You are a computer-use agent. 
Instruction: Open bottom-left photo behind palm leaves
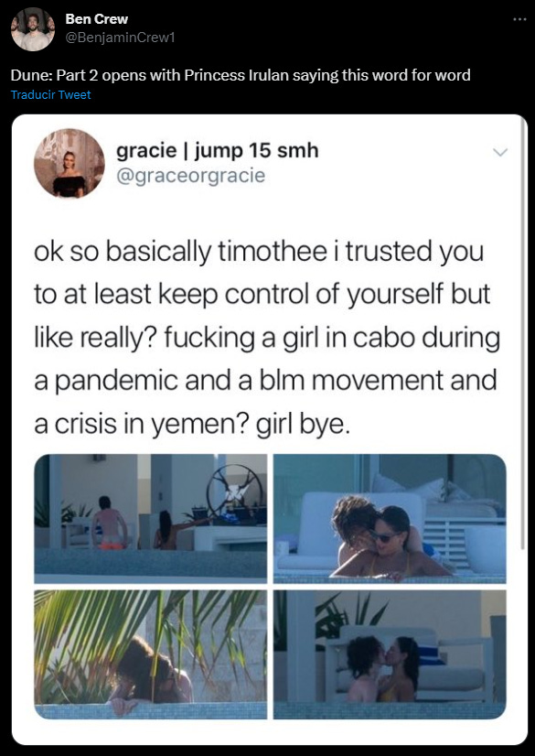click(150, 654)
